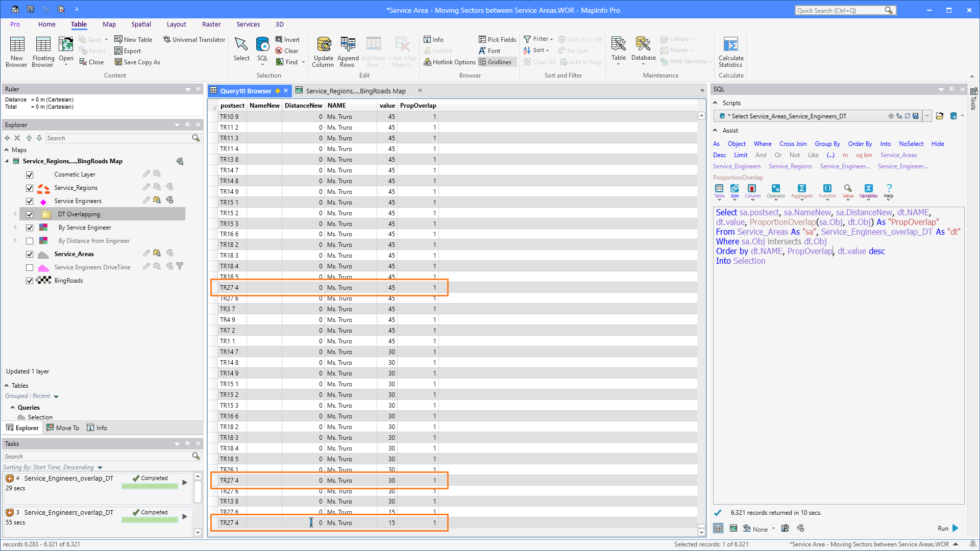Open the Grouped Recent dropdown
The width and height of the screenshot is (980, 551).
(x=32, y=396)
